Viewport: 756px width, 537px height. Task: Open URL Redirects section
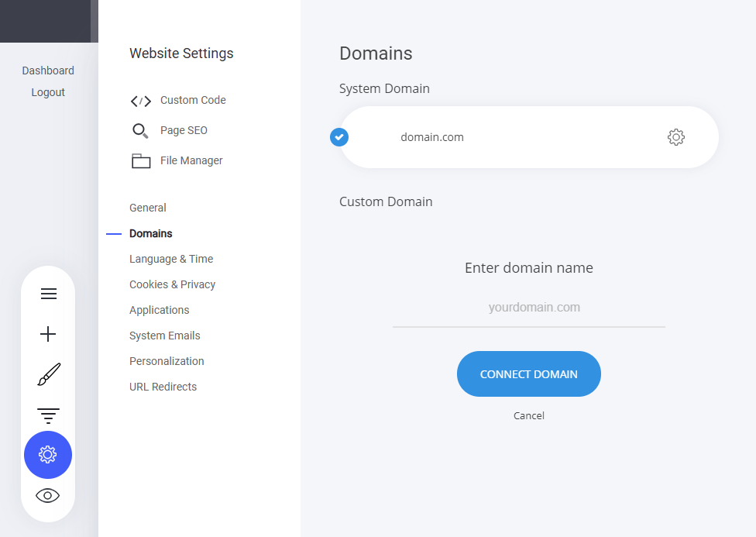click(163, 387)
